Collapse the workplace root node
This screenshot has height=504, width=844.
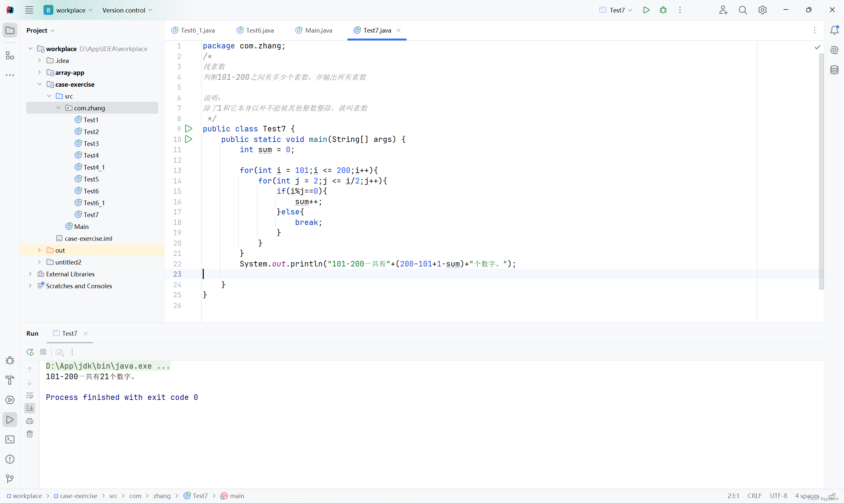click(30, 48)
